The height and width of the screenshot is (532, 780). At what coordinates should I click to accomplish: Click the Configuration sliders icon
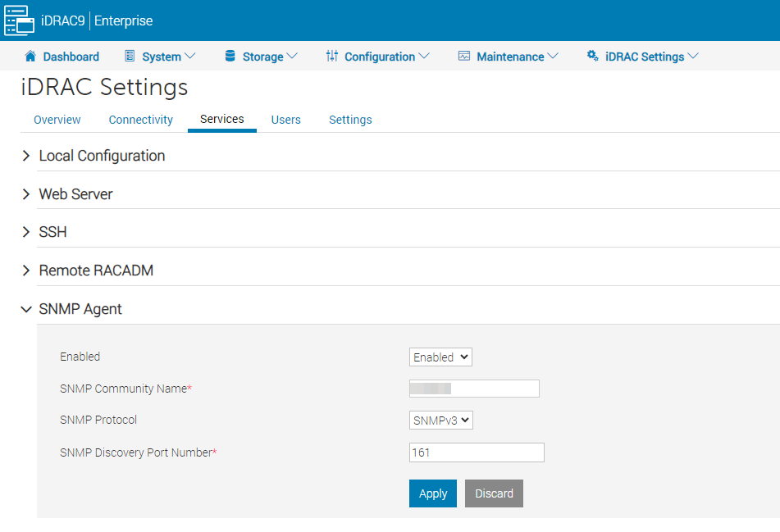(x=332, y=57)
